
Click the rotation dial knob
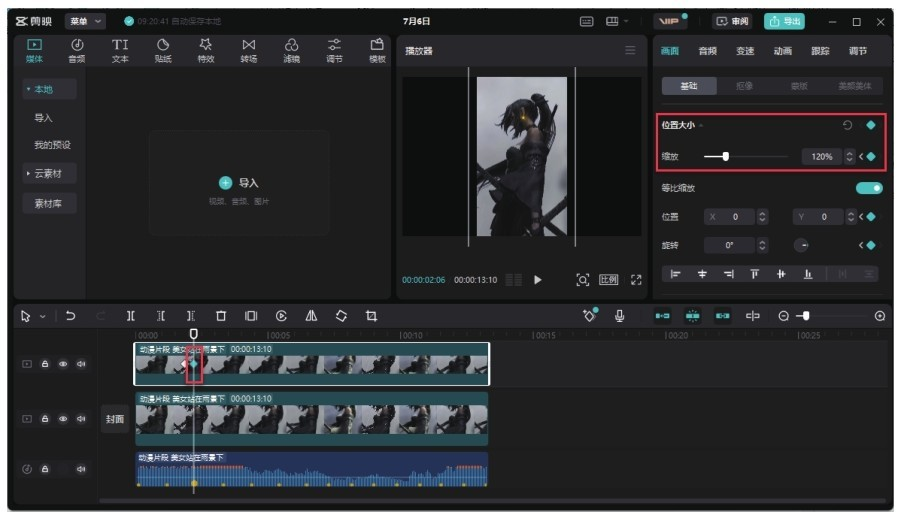point(801,245)
